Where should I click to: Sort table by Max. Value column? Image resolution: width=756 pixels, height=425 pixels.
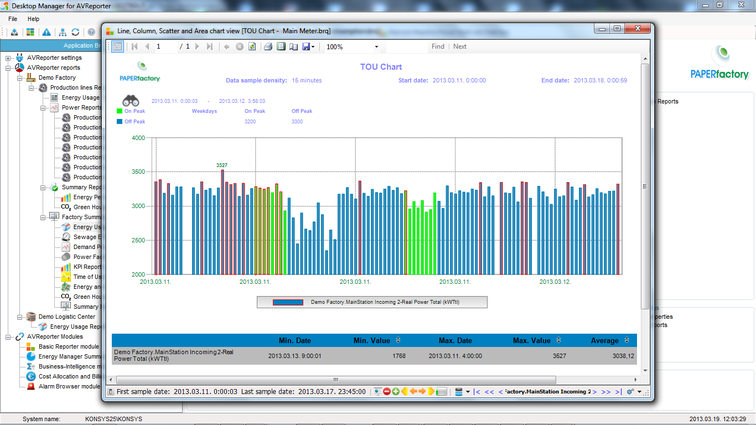pyautogui.click(x=559, y=340)
